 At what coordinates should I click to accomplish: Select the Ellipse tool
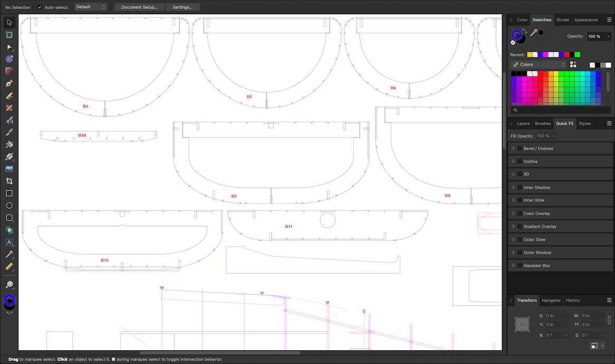tap(9, 205)
